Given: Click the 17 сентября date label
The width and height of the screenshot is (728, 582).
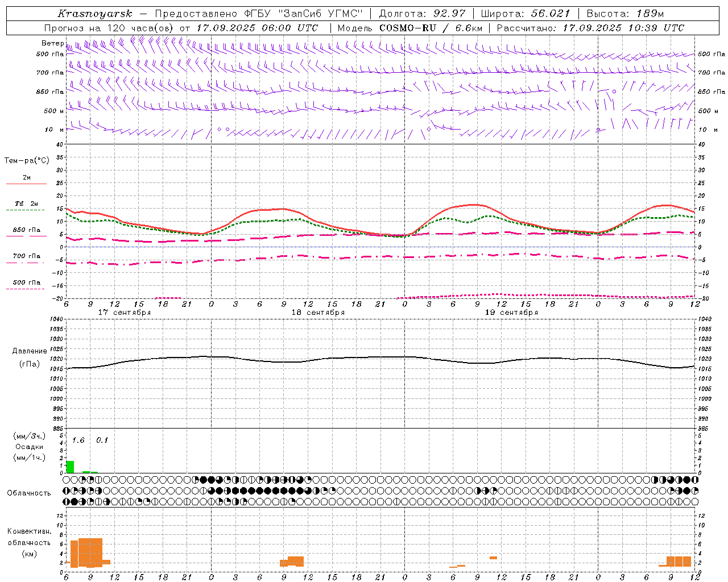Looking at the screenshot, I should (x=125, y=313).
